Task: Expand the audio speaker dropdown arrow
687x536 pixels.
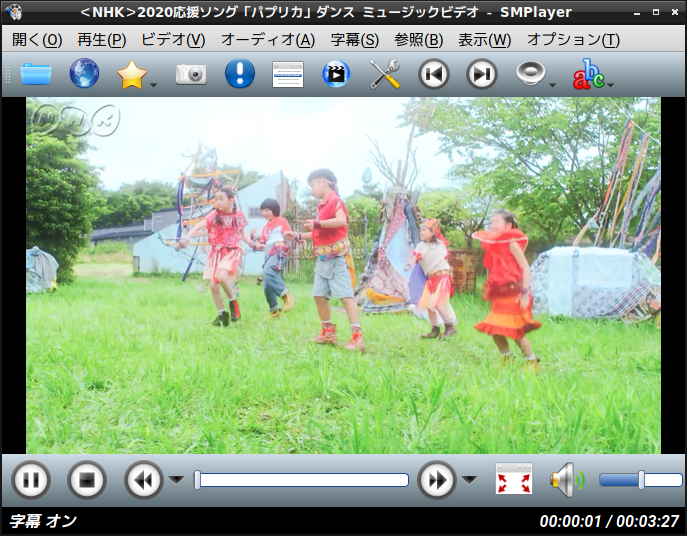Action: tap(552, 85)
